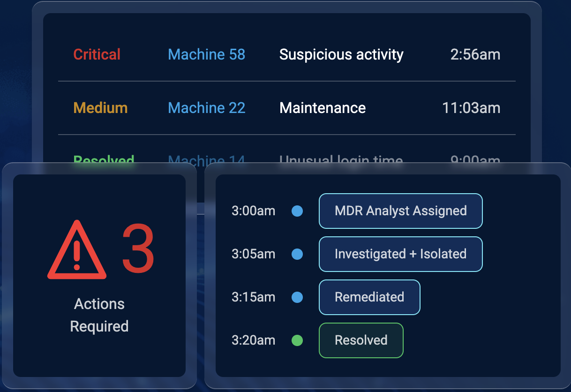
Task: Select the Maintenance alert description
Action: pos(323,108)
